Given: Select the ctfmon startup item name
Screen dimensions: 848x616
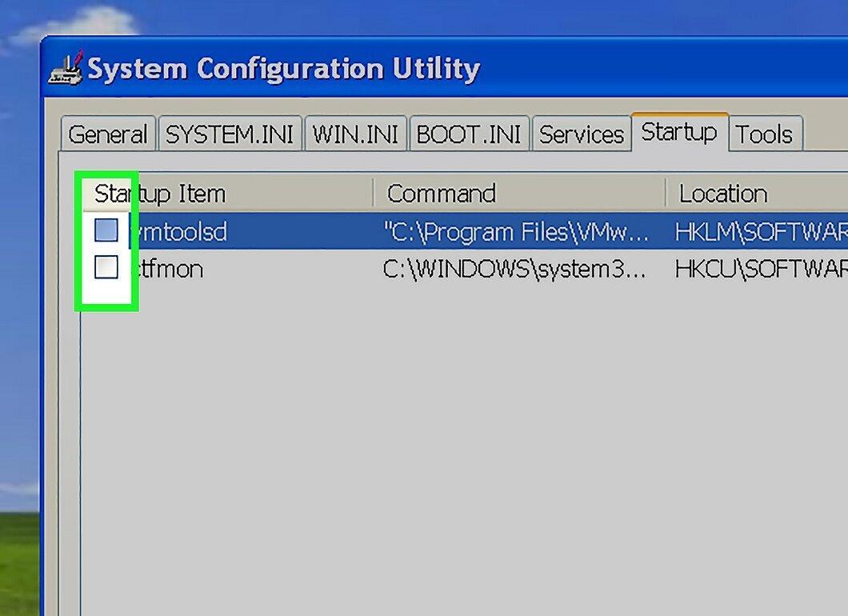Looking at the screenshot, I should [169, 269].
